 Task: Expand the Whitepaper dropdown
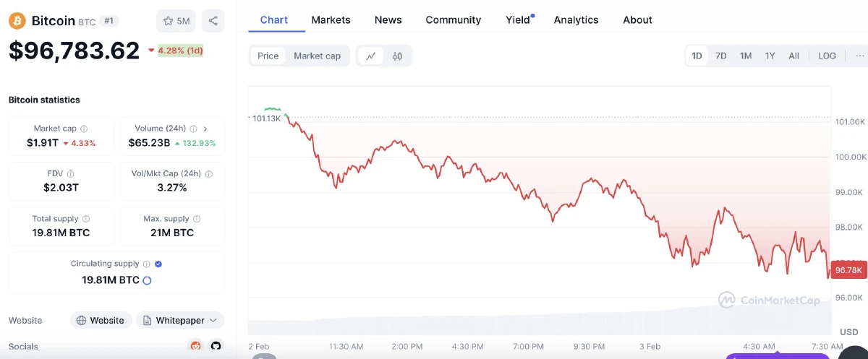click(x=180, y=320)
